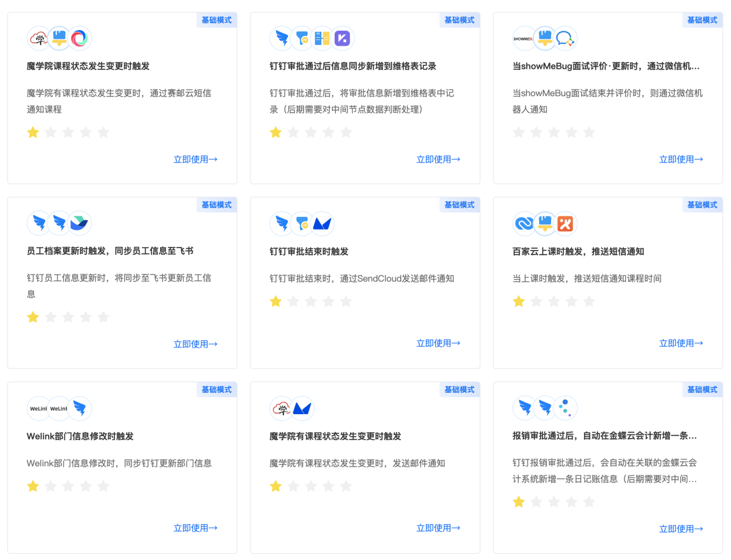
Task: Click the 基础模式 badge on 报销审批通过后 card
Action: click(702, 390)
